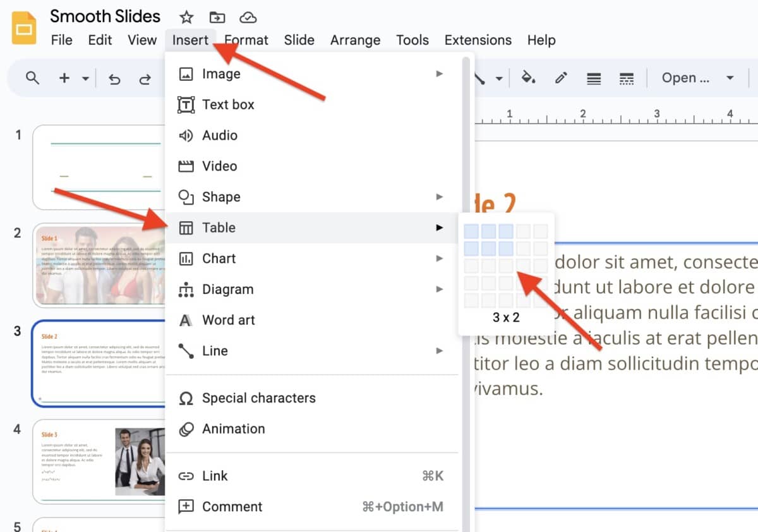Click the undo icon

[114, 78]
